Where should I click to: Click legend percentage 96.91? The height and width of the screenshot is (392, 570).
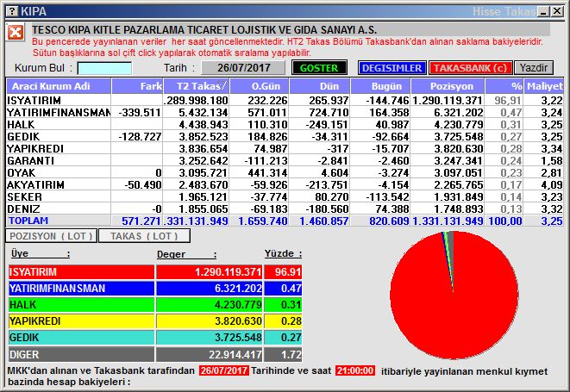pos(288,271)
